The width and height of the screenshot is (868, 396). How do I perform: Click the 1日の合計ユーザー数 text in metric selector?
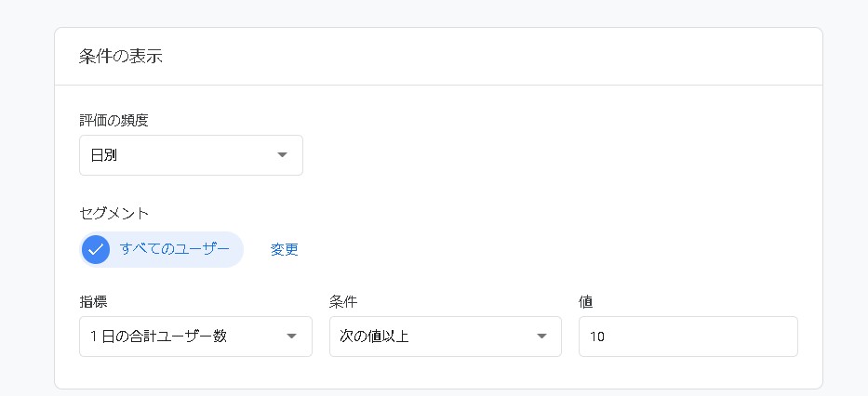click(x=158, y=337)
